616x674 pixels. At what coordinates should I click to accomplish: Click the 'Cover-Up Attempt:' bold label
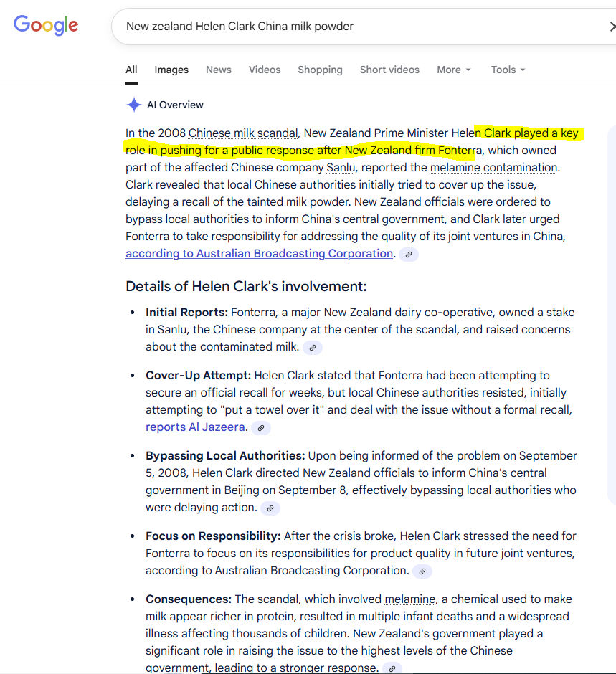click(x=198, y=376)
